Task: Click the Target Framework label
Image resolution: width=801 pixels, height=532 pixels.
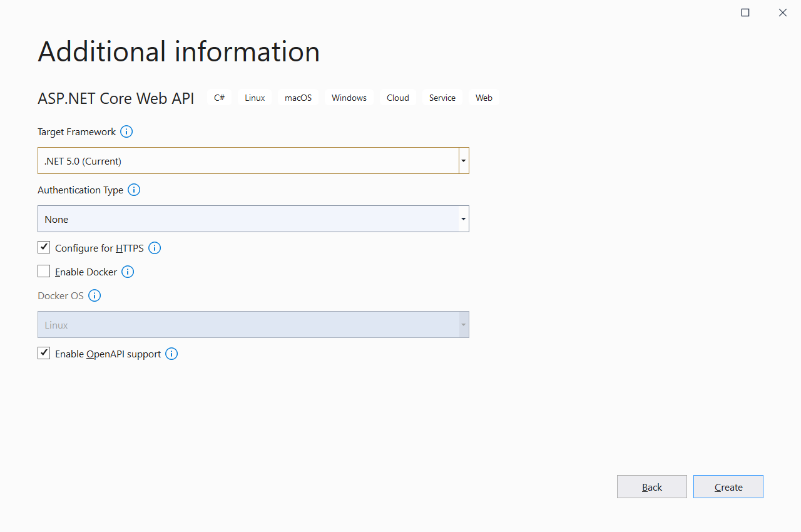Action: tap(76, 131)
